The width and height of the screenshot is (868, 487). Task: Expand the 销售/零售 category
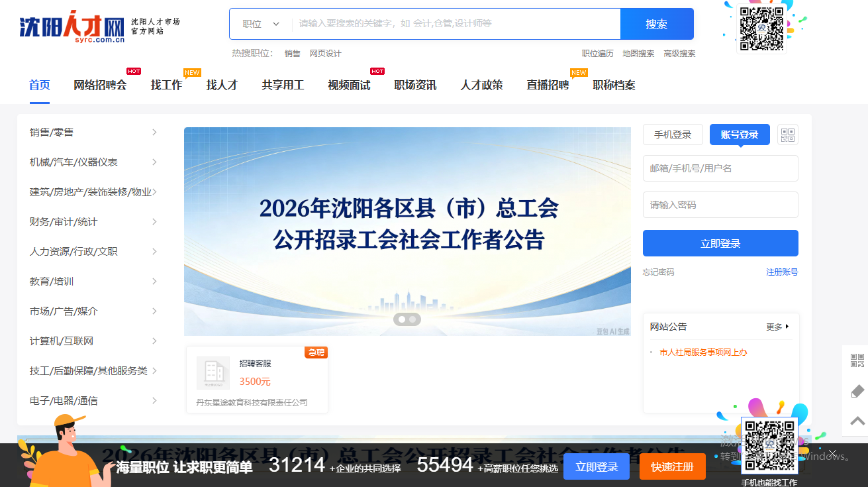(93, 132)
